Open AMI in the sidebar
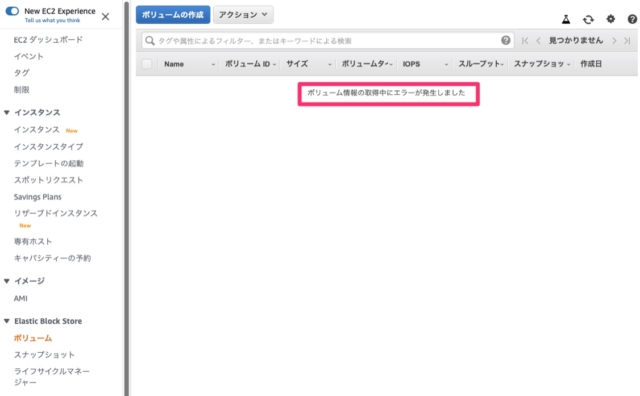Viewport: 640px width, 396px height. point(21,298)
